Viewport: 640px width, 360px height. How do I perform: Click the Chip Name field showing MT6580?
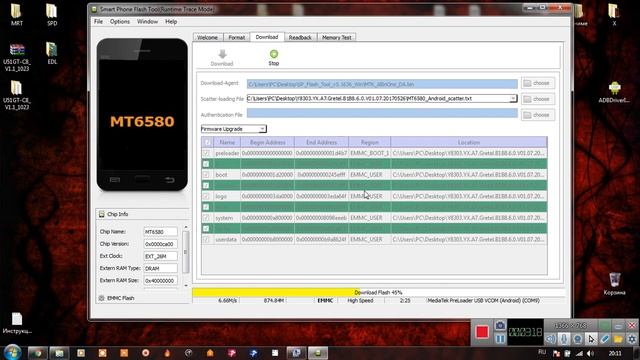160,232
